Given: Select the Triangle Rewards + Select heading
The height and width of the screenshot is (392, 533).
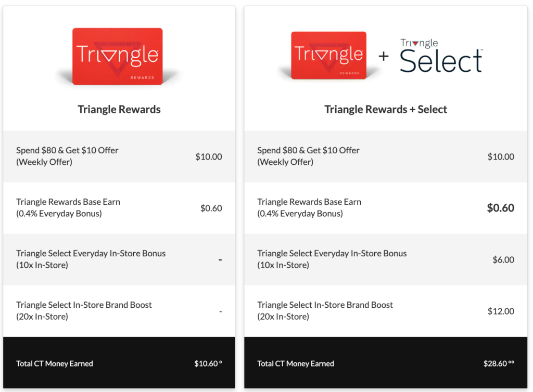Looking at the screenshot, I should coord(386,109).
